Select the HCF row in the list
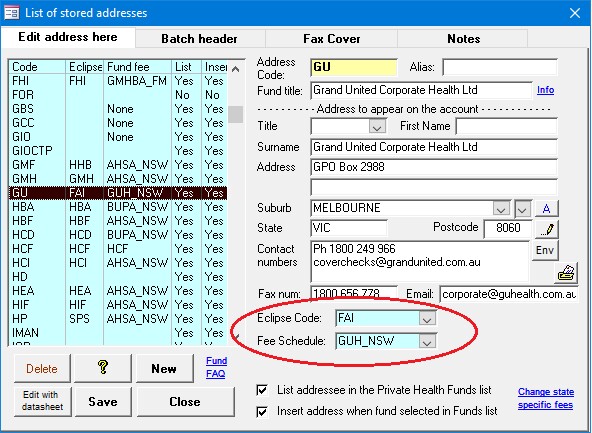 [118, 248]
